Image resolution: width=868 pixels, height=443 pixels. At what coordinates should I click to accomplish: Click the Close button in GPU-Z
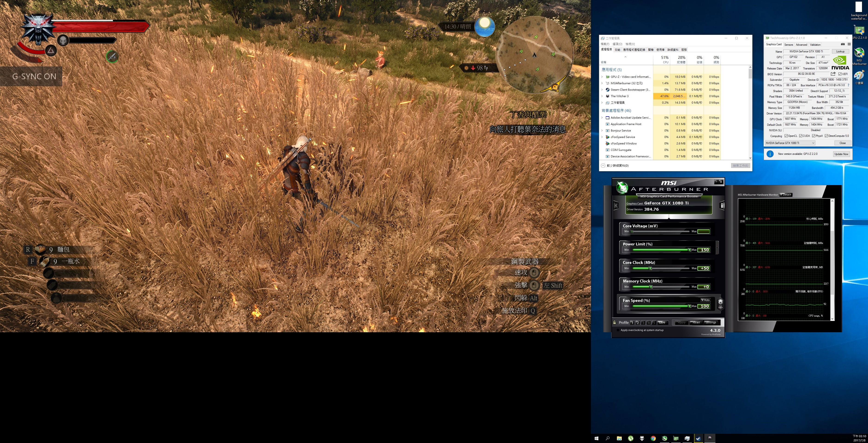click(x=842, y=143)
